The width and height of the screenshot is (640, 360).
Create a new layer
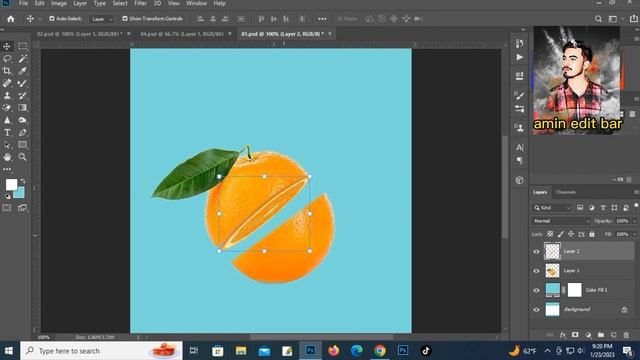coord(613,335)
